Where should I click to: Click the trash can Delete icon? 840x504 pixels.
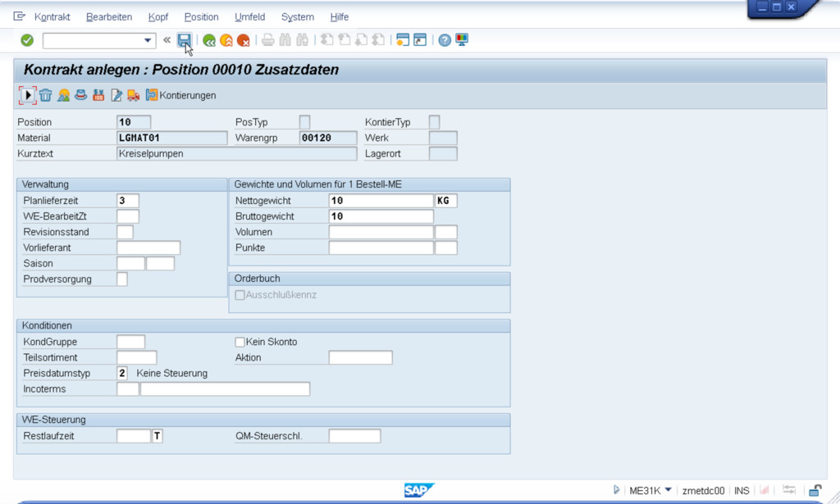[x=46, y=95]
